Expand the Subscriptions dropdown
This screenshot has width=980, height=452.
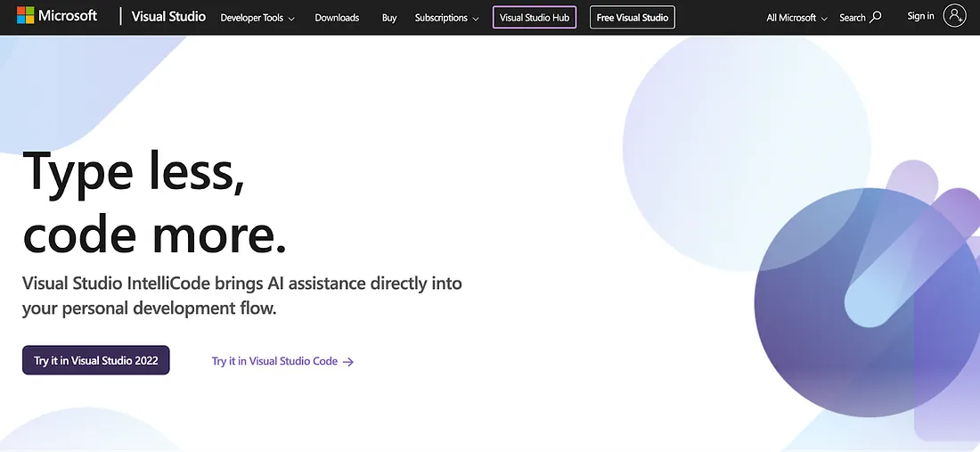click(x=447, y=18)
